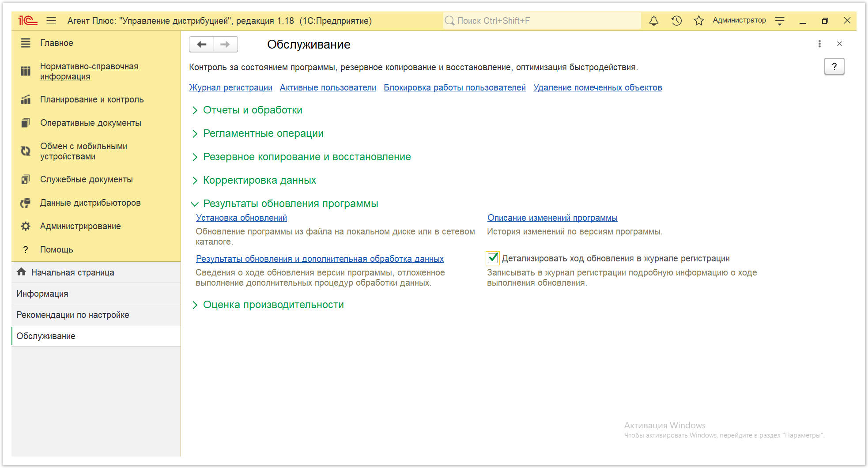Screen dimensions: 868x468
Task: Open Описание изменений программы link
Action: click(552, 218)
